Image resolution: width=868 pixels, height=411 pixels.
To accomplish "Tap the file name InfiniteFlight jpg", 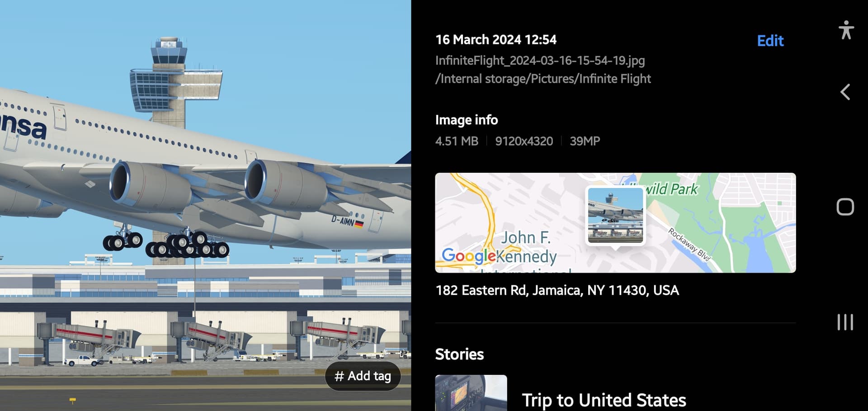I will [x=540, y=61].
